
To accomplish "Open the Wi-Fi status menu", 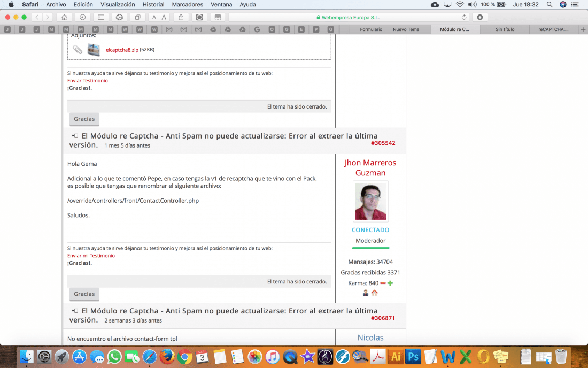I will pyautogui.click(x=460, y=4).
